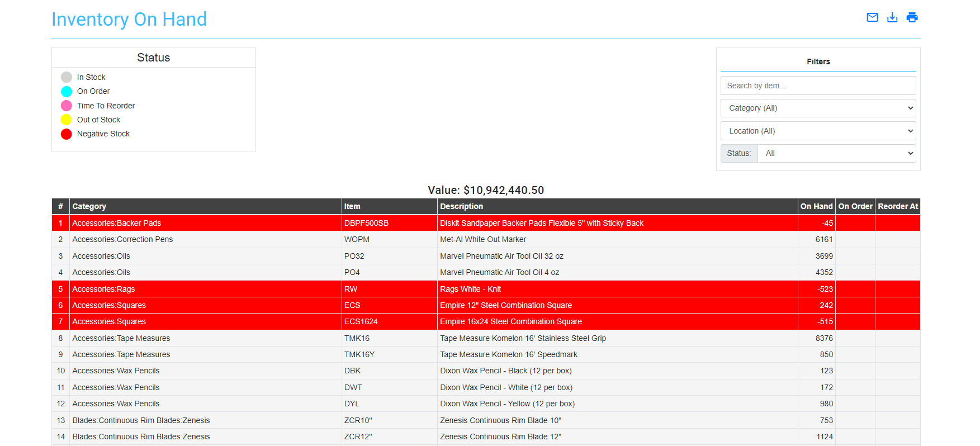Click the yellow Out of Stock circle
980x446 pixels.
(x=67, y=120)
